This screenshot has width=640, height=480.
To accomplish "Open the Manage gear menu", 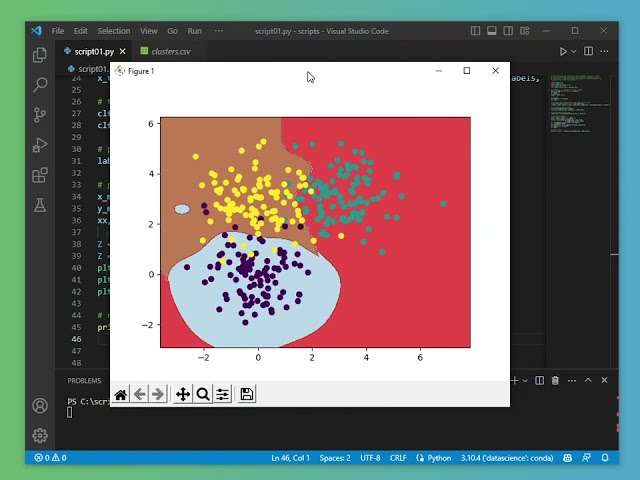I will 40,436.
